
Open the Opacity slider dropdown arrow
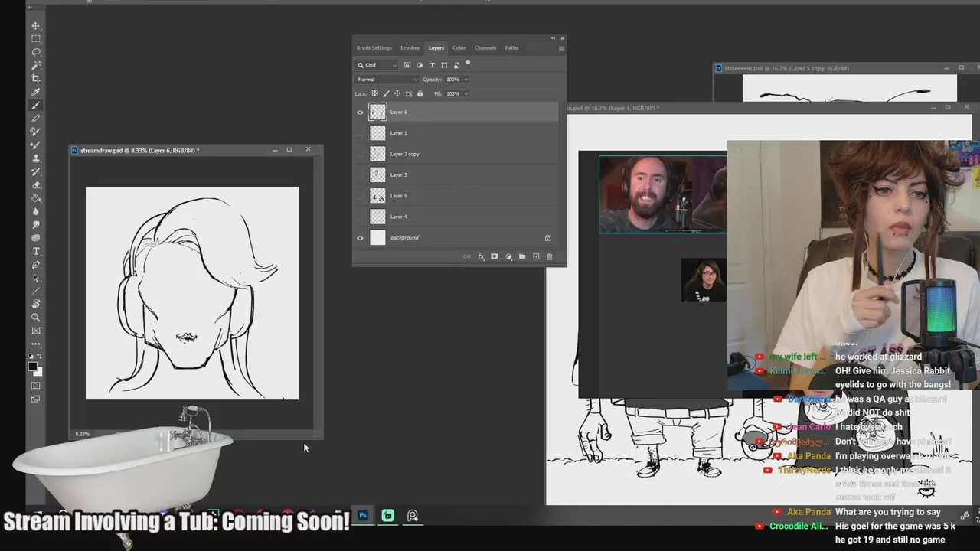[x=465, y=80]
